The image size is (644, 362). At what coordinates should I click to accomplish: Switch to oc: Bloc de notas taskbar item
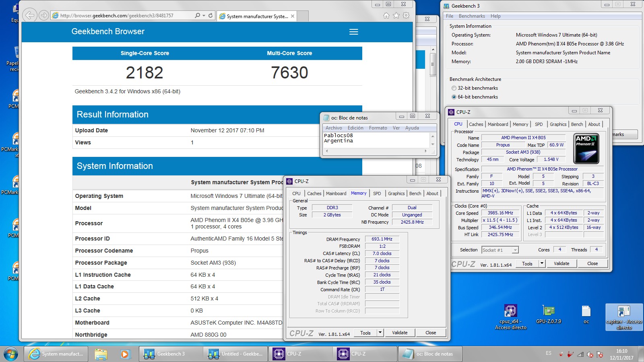click(x=429, y=354)
